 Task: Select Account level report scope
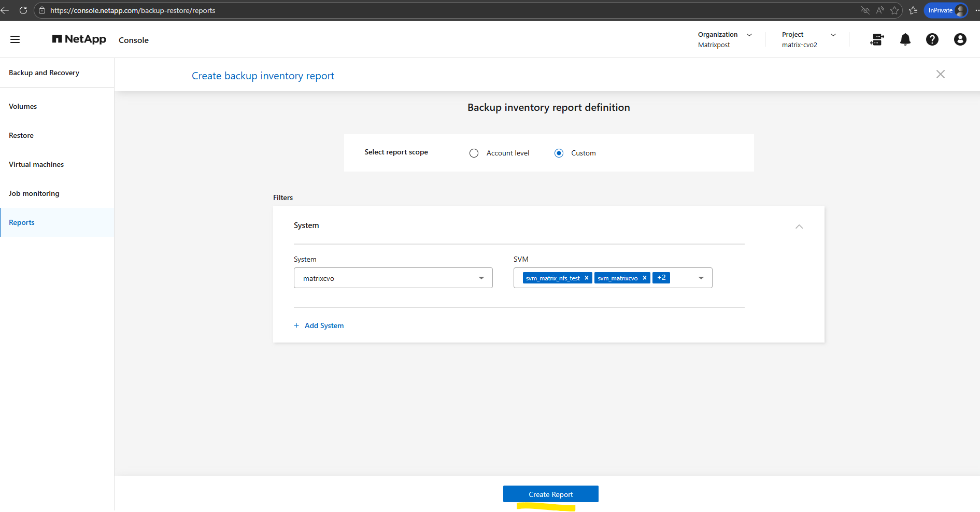474,153
